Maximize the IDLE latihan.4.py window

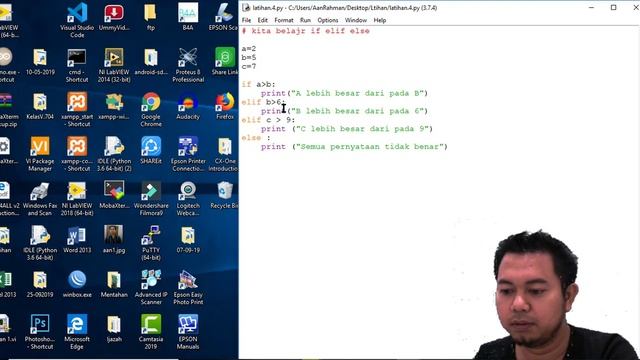pyautogui.click(x=613, y=7)
